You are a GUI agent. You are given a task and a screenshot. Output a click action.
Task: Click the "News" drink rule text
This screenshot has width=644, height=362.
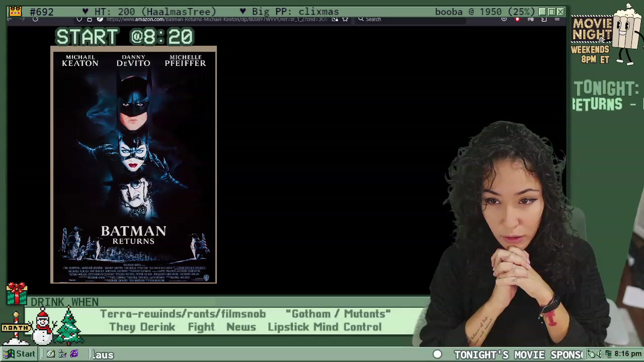pos(241,327)
